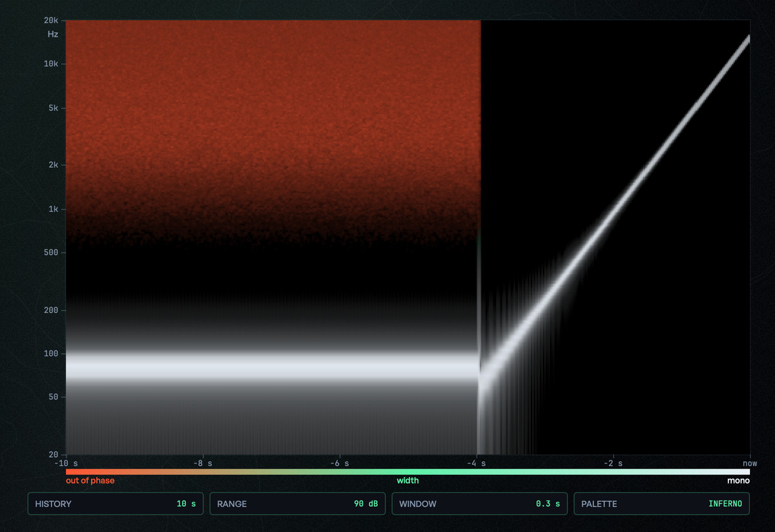The width and height of the screenshot is (775, 532).
Task: Open the HISTORY 10 s setting
Action: pos(116,504)
